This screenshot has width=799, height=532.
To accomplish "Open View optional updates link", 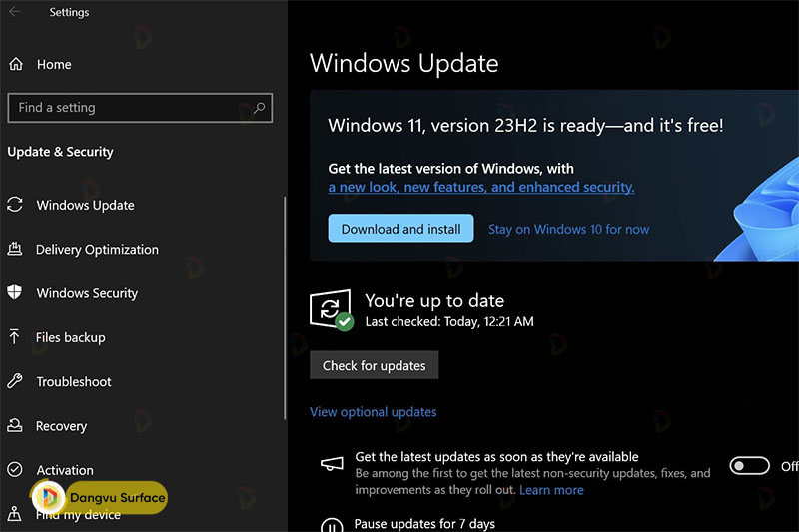I will (373, 412).
